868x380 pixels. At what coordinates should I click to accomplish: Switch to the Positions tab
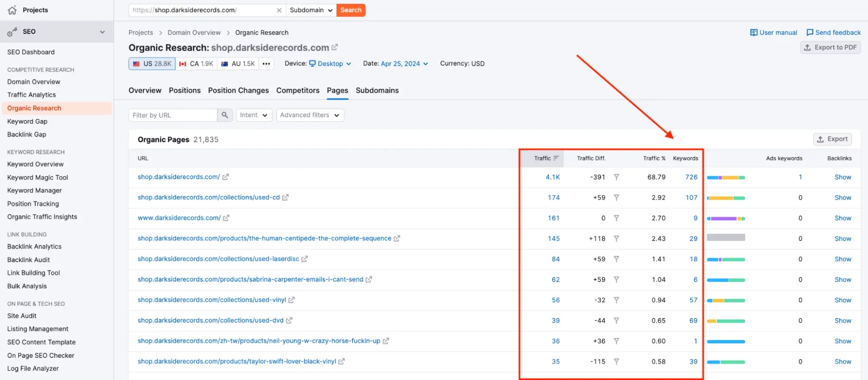click(185, 91)
